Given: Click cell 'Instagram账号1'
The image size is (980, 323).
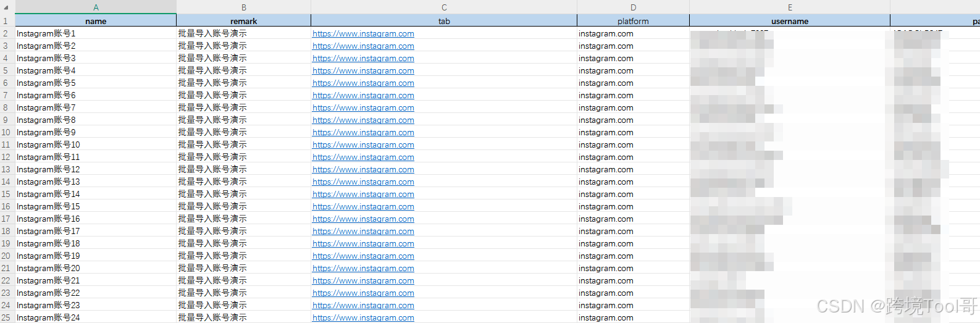Looking at the screenshot, I should 96,33.
